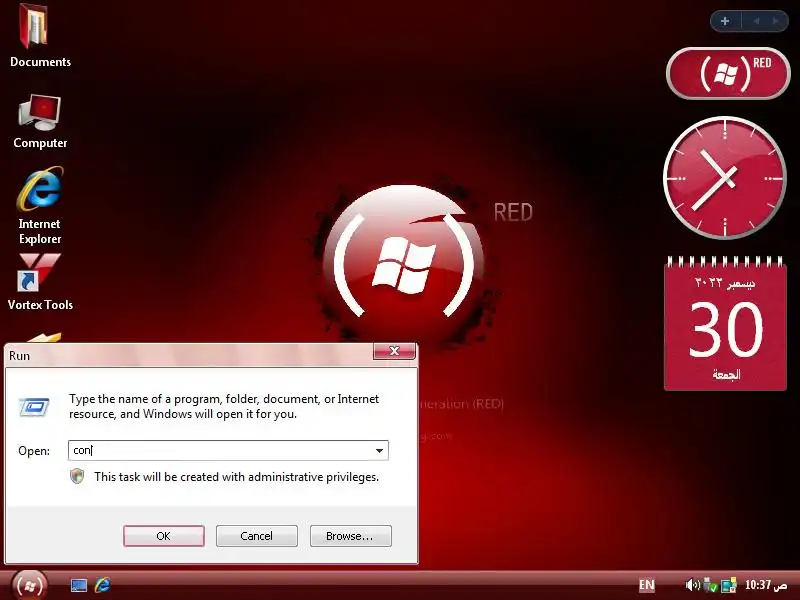Open the EN language indicator

(x=646, y=585)
